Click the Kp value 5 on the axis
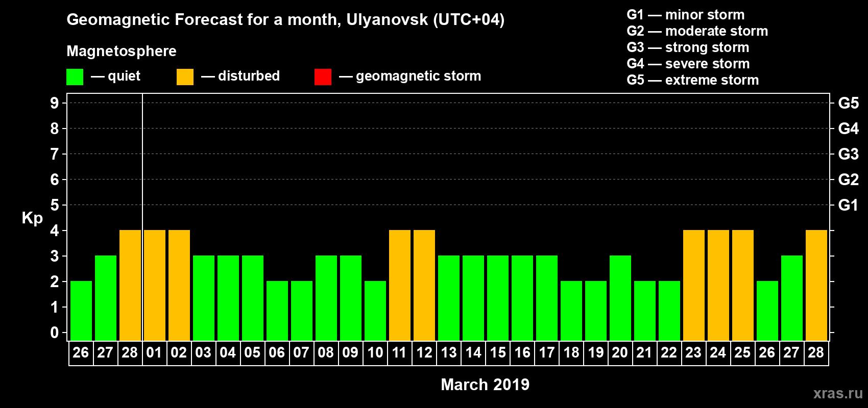 [x=55, y=205]
